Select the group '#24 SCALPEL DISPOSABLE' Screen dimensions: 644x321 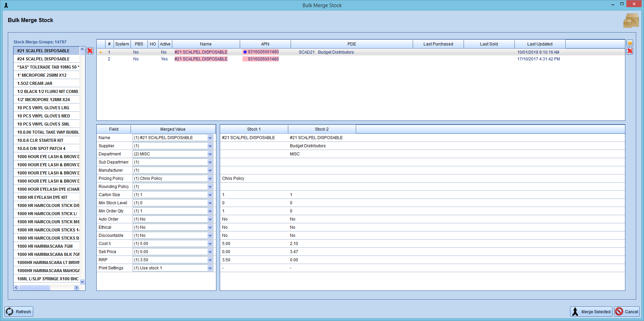[x=46, y=59]
